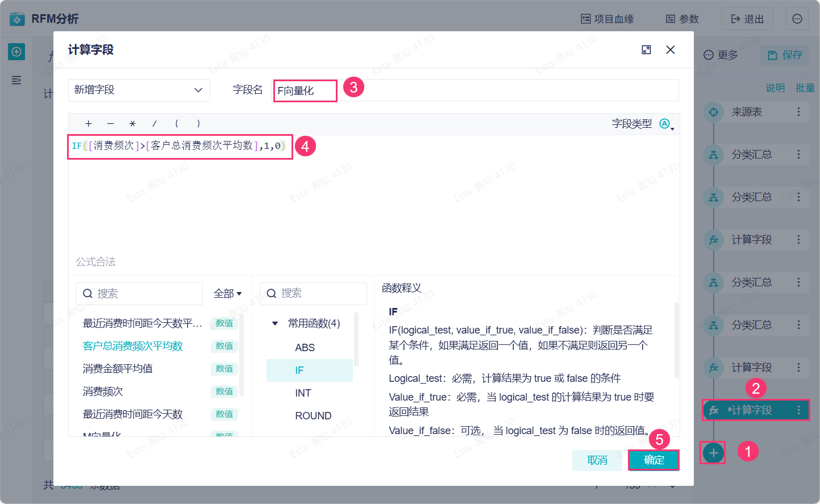Image resolution: width=820 pixels, height=504 pixels.
Task: Select field 消费频次
Action: 103,391
